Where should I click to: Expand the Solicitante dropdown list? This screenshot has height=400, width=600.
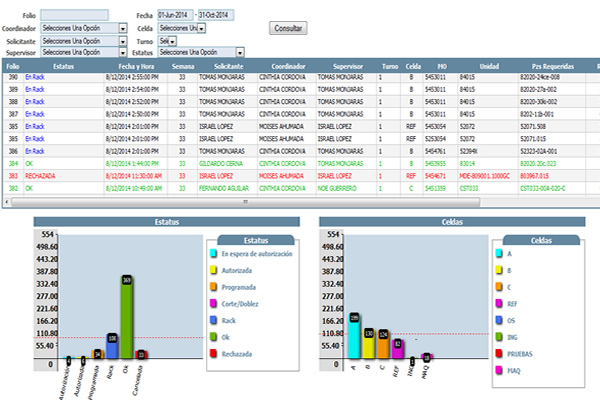click(x=122, y=41)
